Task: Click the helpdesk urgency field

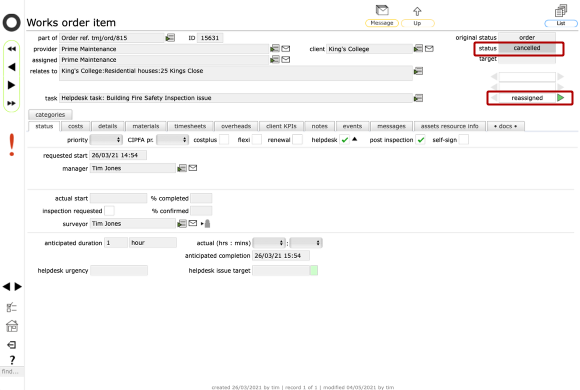Action: (119, 271)
